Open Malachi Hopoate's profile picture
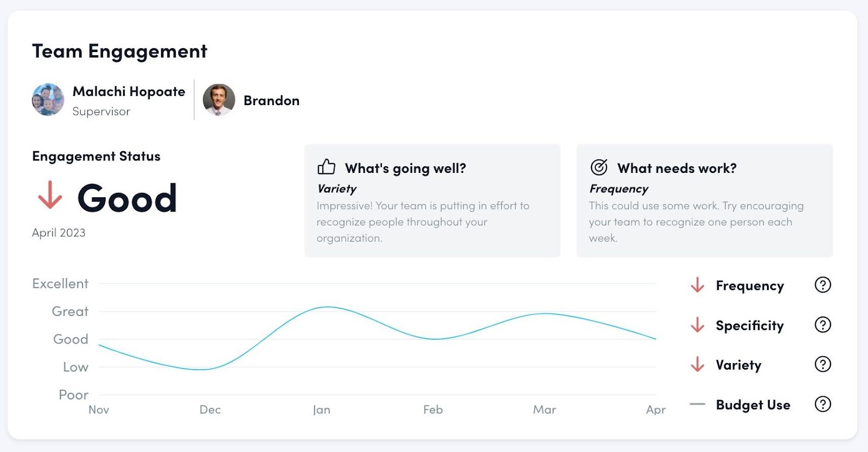This screenshot has height=452, width=868. 48,100
